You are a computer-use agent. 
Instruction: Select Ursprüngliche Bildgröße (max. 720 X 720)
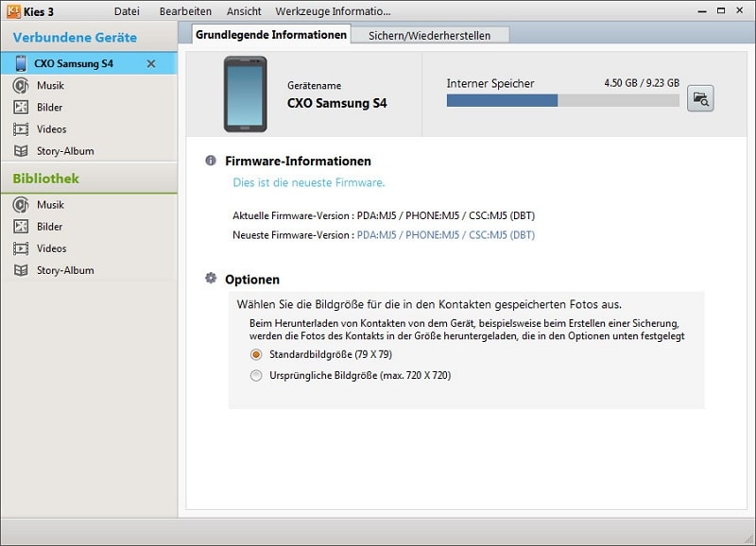[256, 375]
